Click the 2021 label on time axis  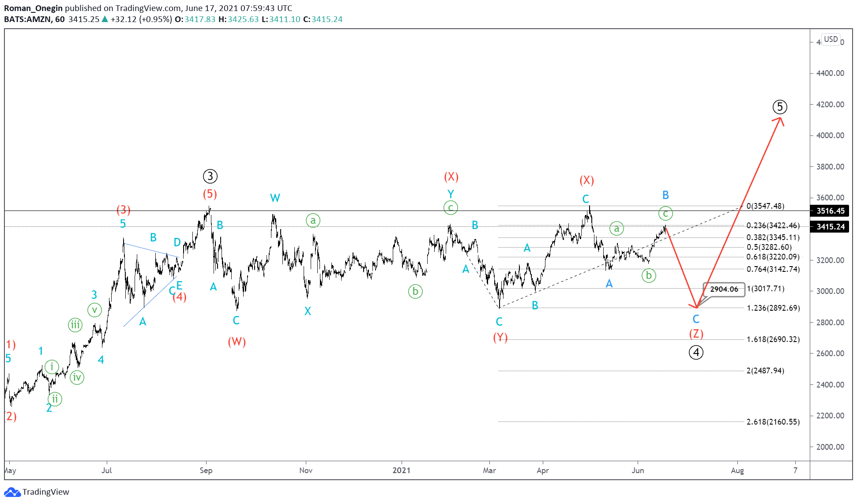pos(401,470)
